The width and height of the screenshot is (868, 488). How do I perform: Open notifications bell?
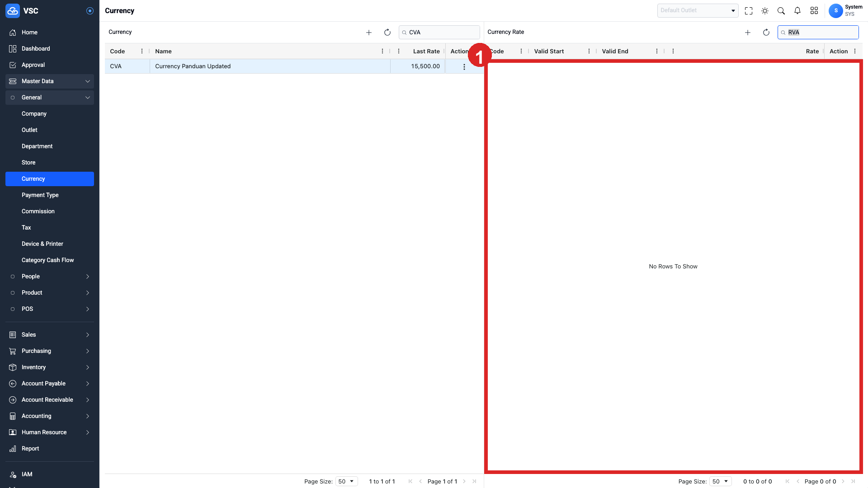[x=797, y=11]
